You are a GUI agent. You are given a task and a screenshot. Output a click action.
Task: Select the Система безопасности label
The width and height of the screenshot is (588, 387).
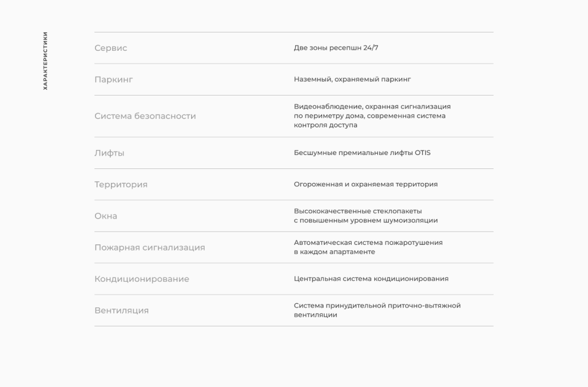[x=145, y=116]
